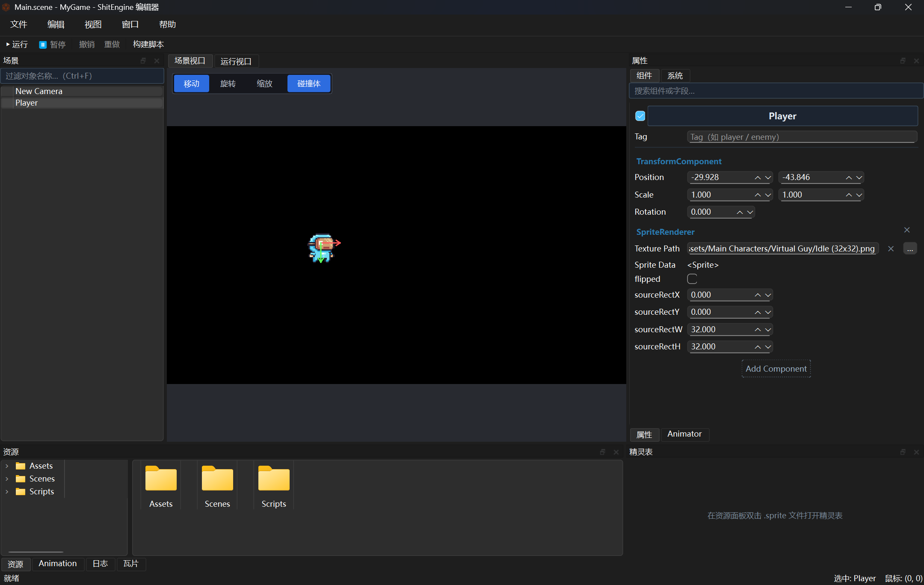Image resolution: width=924 pixels, height=585 pixels.
Task: Select the 缩放 scale tool
Action: point(264,83)
